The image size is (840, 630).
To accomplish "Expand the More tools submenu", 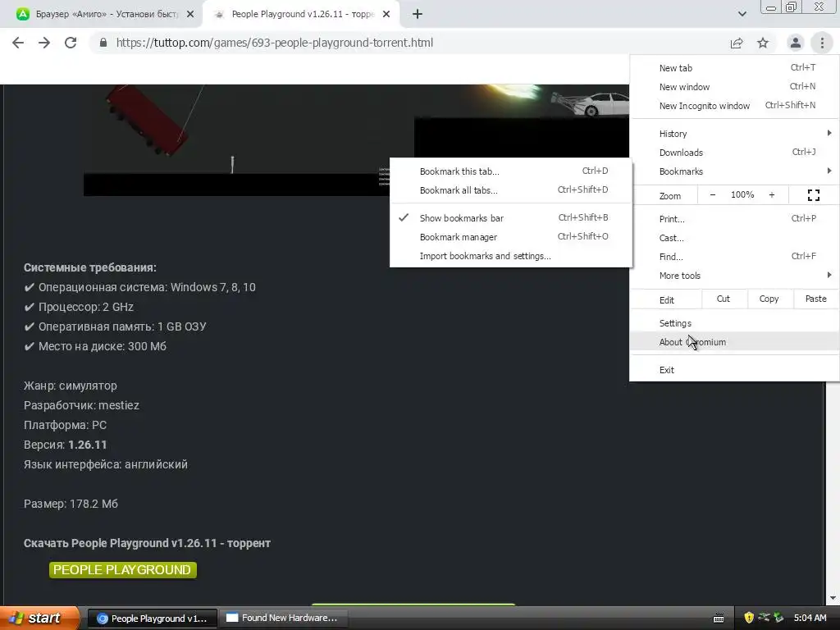I will pyautogui.click(x=734, y=276).
